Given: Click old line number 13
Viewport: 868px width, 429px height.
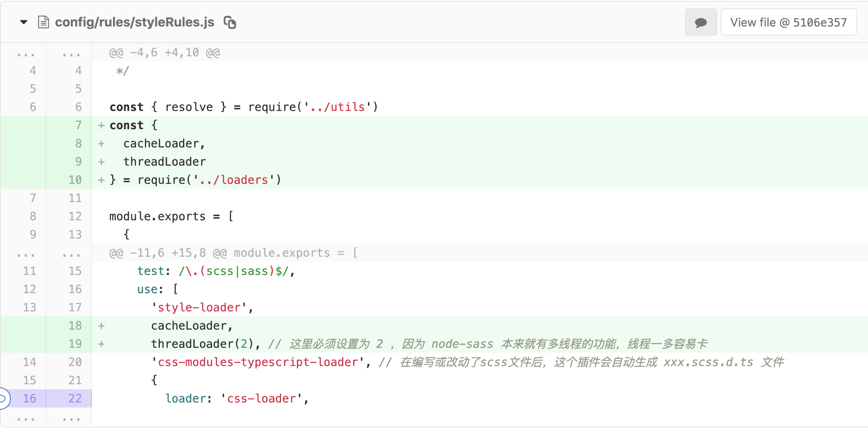Looking at the screenshot, I should pyautogui.click(x=29, y=308).
